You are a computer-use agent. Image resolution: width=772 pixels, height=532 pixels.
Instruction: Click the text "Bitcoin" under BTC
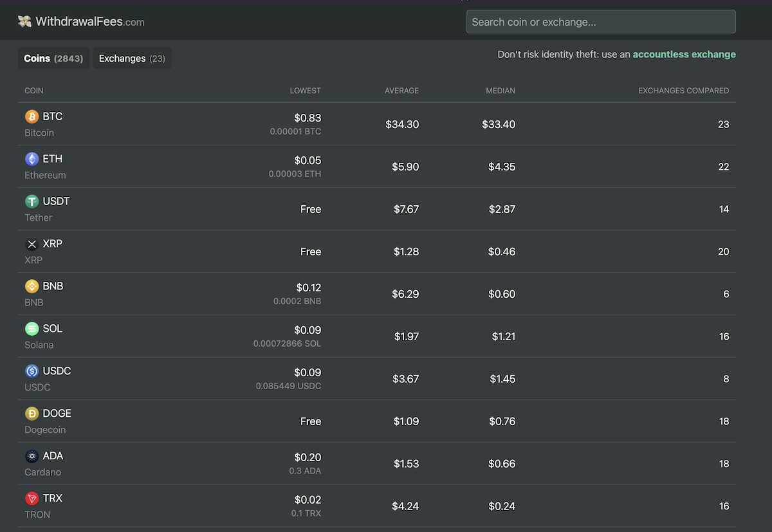(39, 133)
